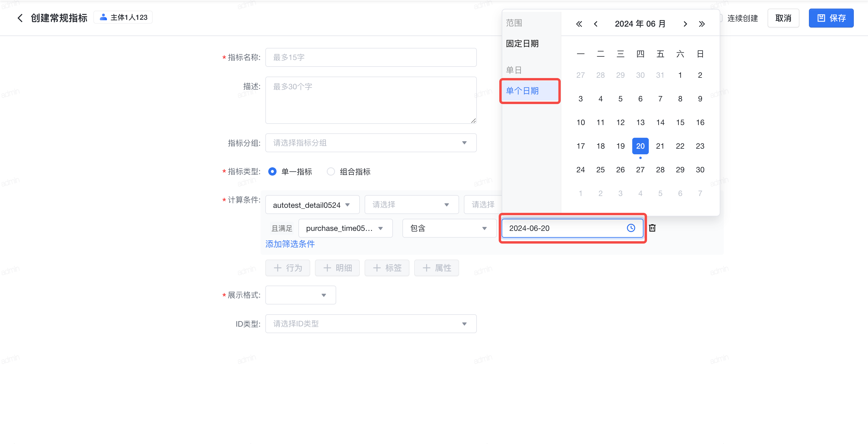
Task: Click the + 属性 button
Action: tap(436, 268)
